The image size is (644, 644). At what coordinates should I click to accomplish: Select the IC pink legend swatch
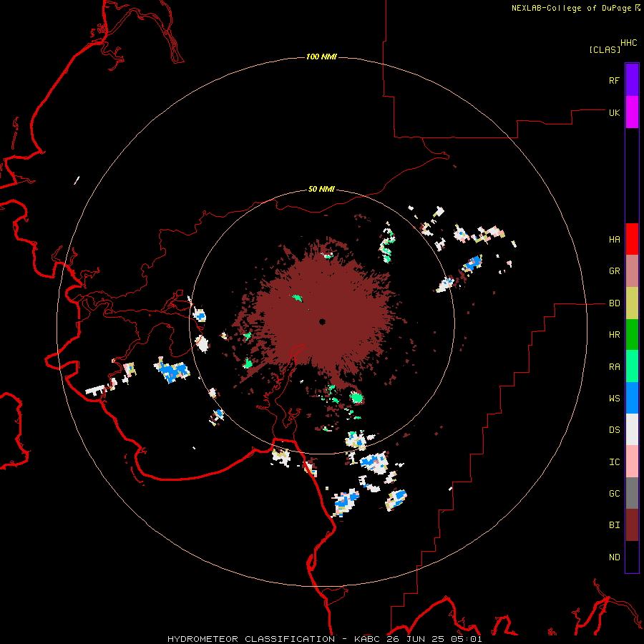click(x=632, y=462)
